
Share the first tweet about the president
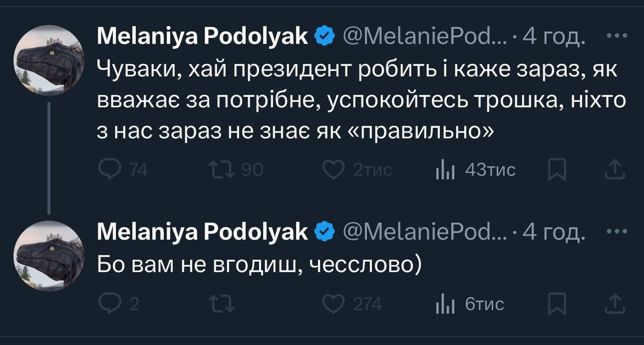pyautogui.click(x=615, y=170)
